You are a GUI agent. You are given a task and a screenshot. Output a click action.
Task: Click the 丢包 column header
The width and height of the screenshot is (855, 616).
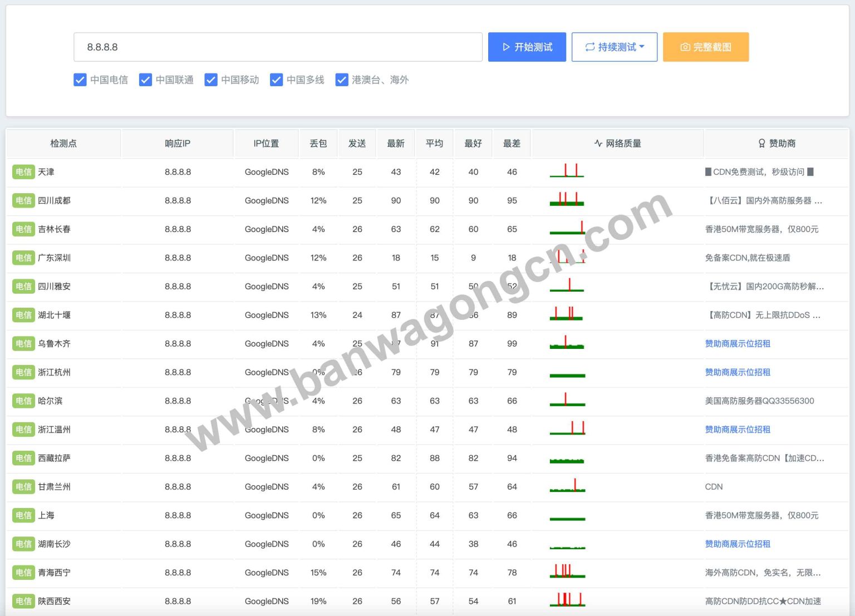(x=318, y=143)
